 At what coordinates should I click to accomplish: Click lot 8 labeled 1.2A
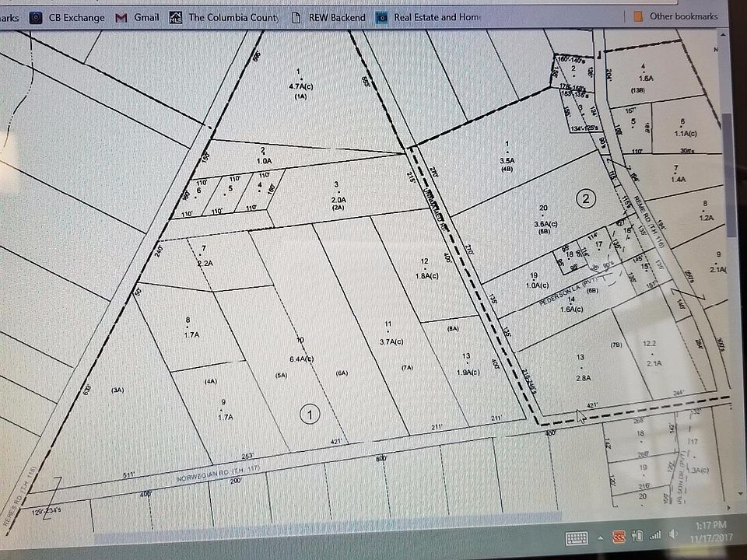706,211
